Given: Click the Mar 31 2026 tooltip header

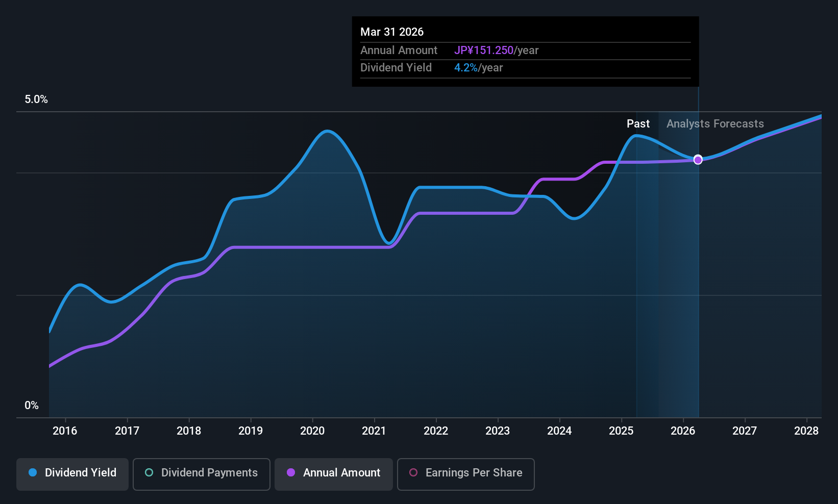Looking at the screenshot, I should 392,32.
